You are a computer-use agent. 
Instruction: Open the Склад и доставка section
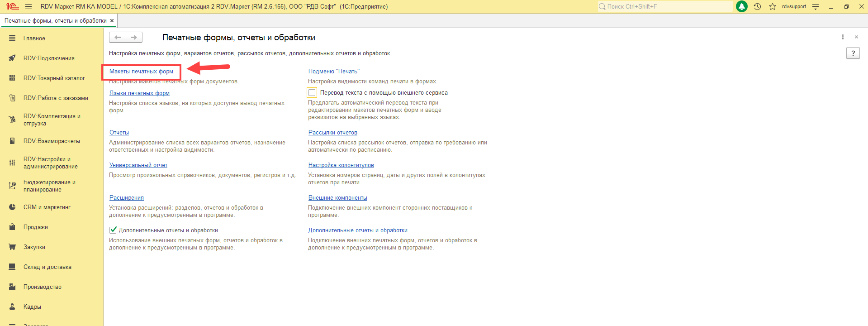[47, 267]
